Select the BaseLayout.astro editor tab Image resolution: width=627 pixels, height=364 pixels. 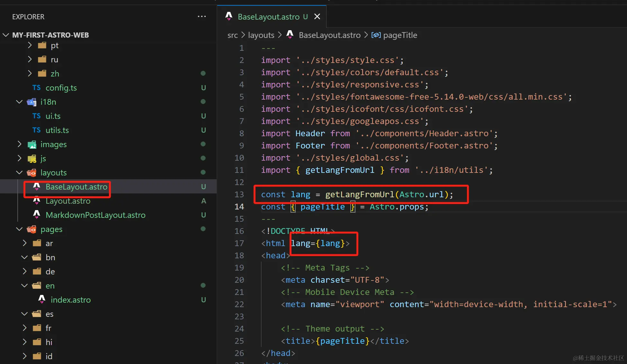[x=268, y=17]
